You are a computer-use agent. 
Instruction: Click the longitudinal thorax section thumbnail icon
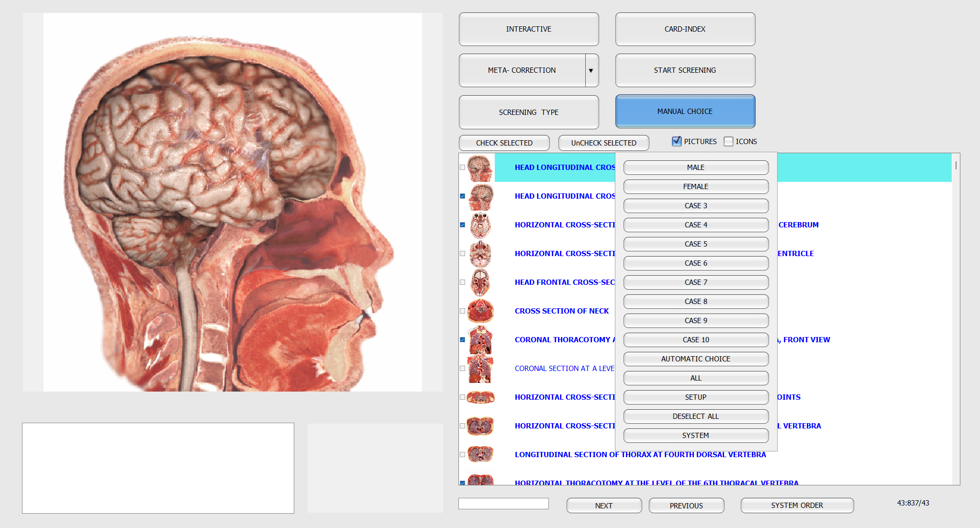(x=480, y=454)
